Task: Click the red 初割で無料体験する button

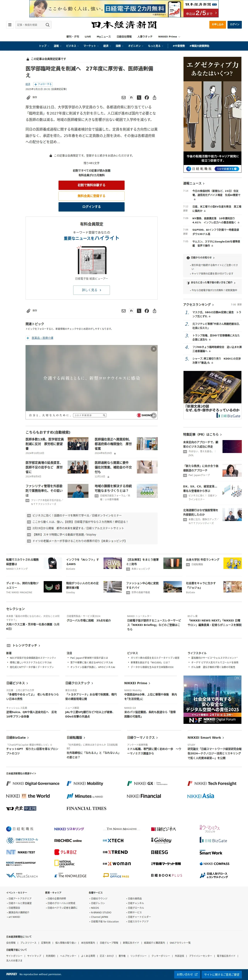Action: [91, 185]
